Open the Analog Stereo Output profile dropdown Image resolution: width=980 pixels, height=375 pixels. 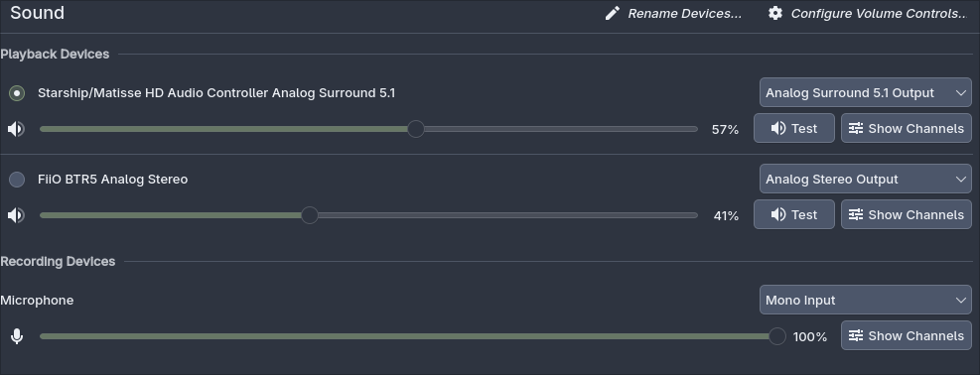[866, 180]
